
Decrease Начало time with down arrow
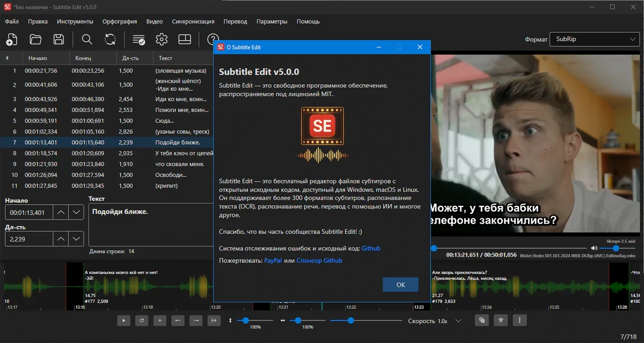[77, 212]
